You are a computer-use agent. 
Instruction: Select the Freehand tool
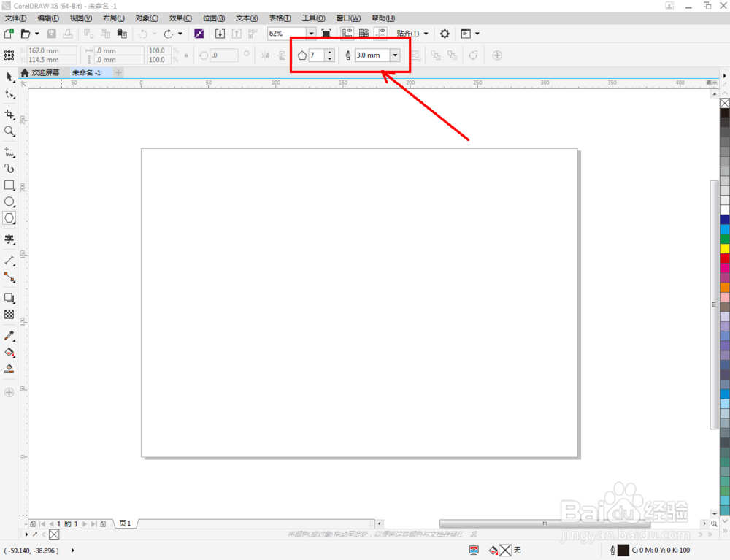coord(9,152)
